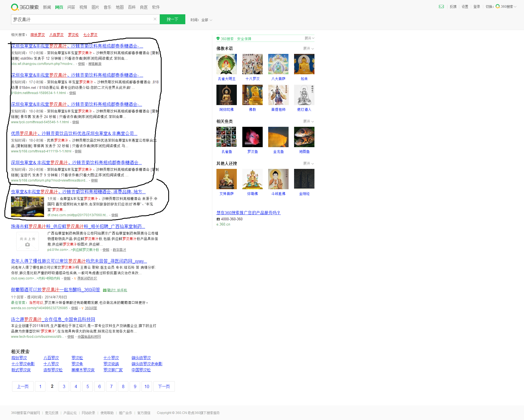Open bottom related search 黑檀木罗汉床
524x420 pixels.
tap(83, 370)
